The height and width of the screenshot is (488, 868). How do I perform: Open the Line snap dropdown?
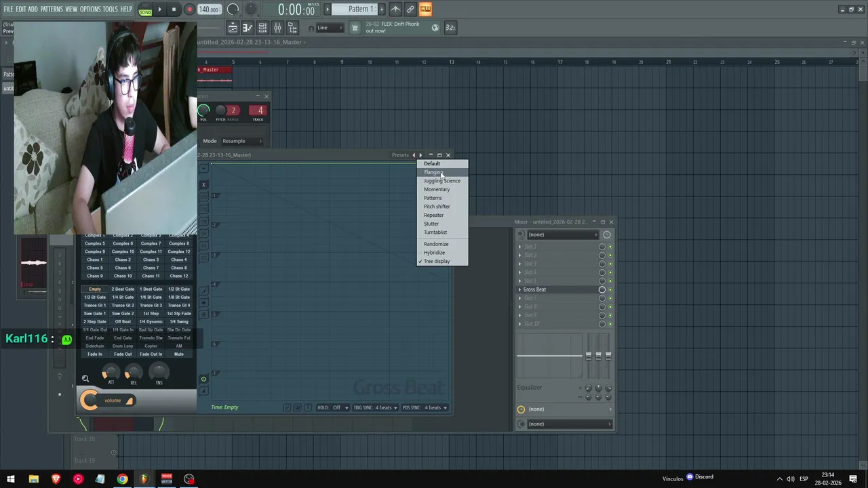(x=330, y=28)
